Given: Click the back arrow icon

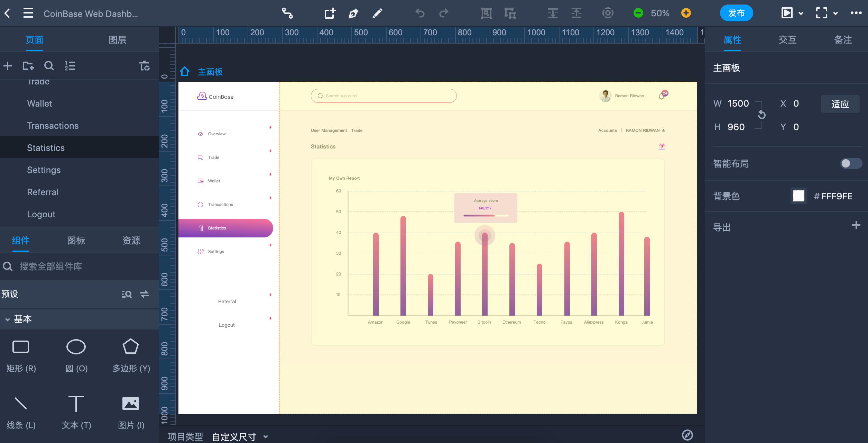Looking at the screenshot, I should point(7,13).
